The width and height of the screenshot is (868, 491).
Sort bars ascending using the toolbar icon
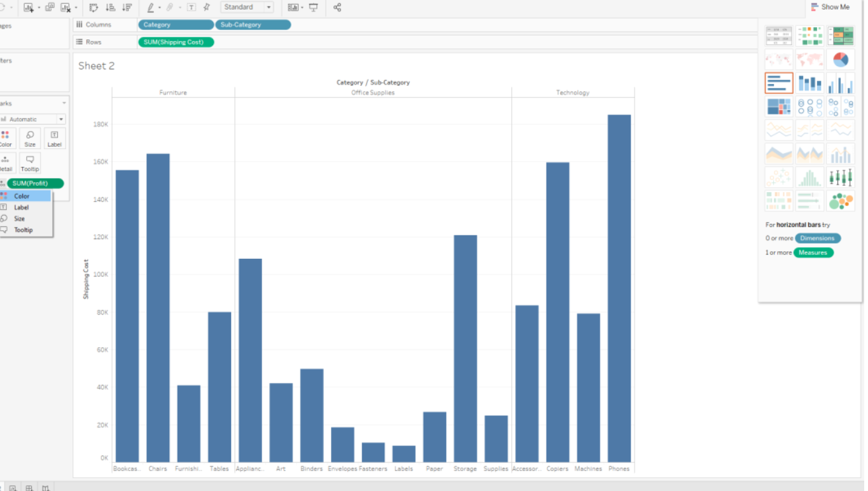(110, 8)
